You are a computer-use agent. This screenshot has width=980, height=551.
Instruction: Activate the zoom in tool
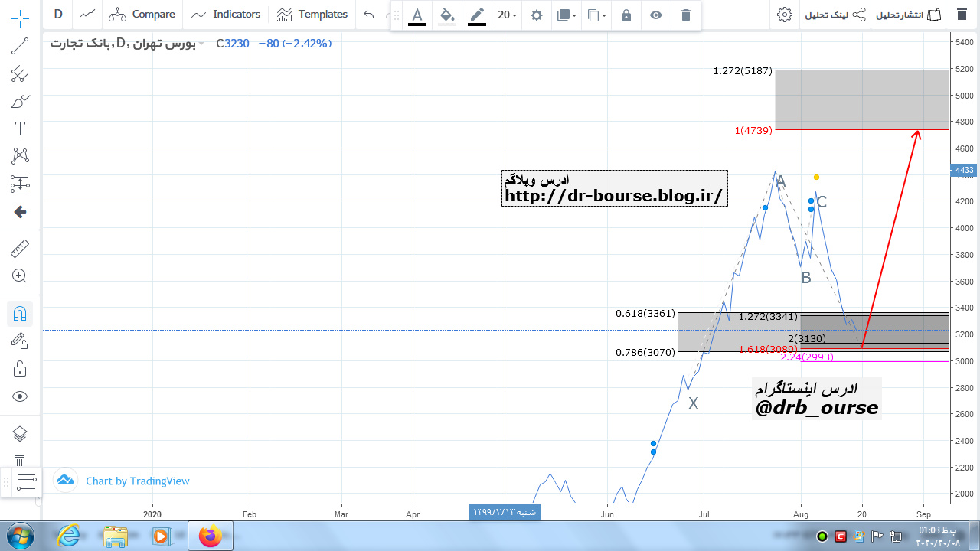pos(20,276)
